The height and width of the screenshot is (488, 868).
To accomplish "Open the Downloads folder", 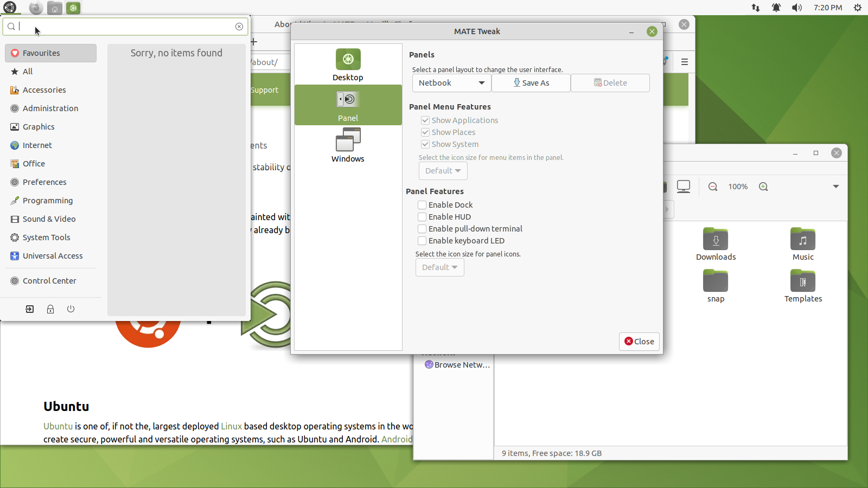I will (716, 245).
